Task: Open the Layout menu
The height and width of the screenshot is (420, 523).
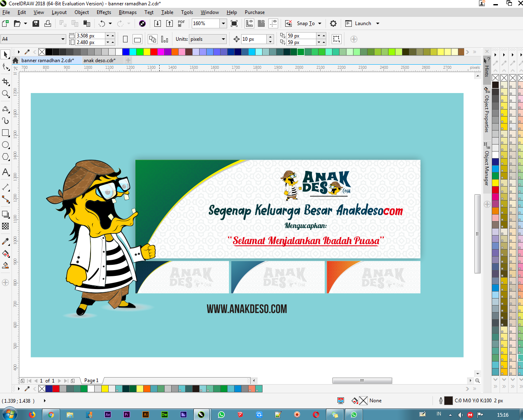Action: 59,12
